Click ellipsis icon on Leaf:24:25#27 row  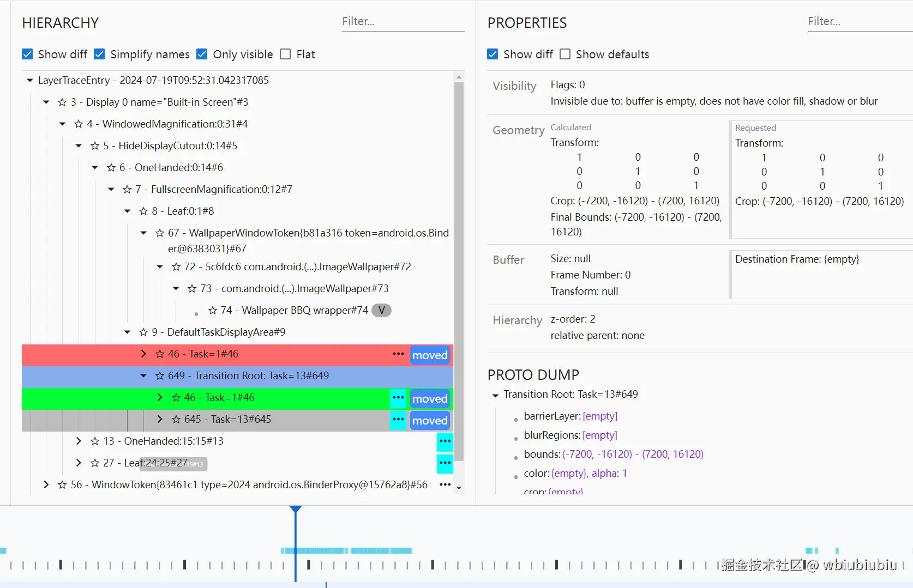pyautogui.click(x=445, y=463)
